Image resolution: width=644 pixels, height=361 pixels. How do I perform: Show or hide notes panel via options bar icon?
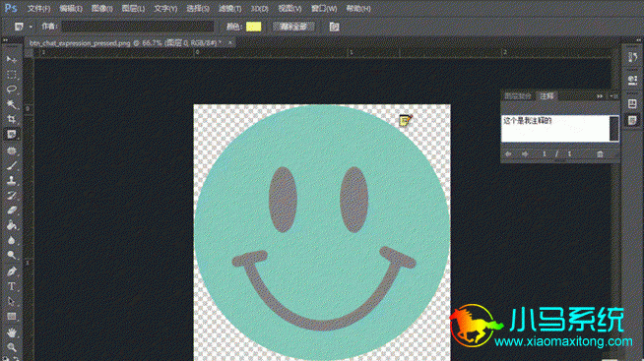click(335, 28)
